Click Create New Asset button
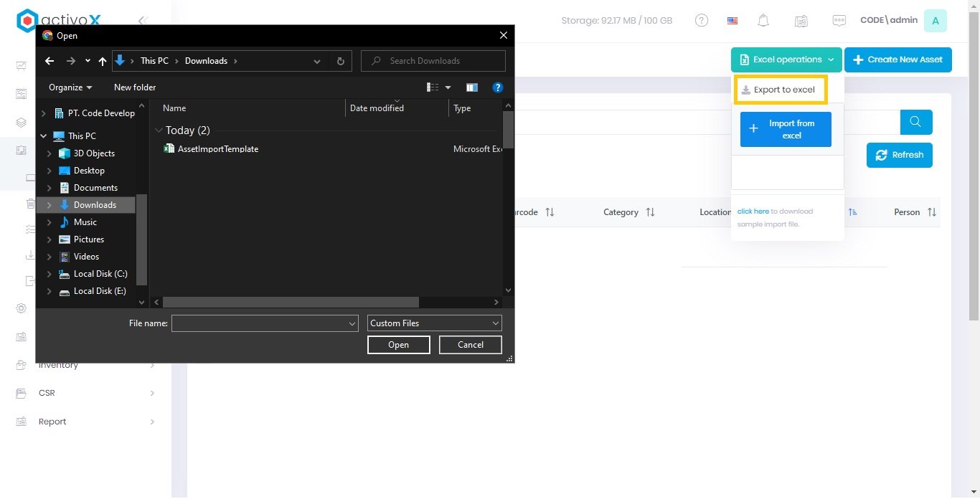This screenshot has width=980, height=499. tap(897, 60)
